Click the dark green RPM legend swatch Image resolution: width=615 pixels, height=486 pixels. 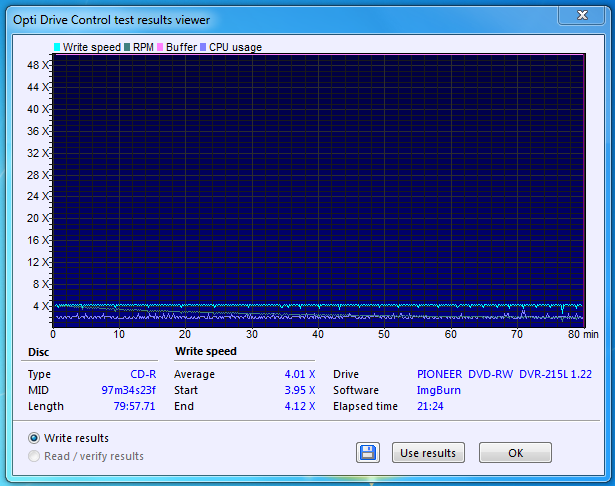127,47
